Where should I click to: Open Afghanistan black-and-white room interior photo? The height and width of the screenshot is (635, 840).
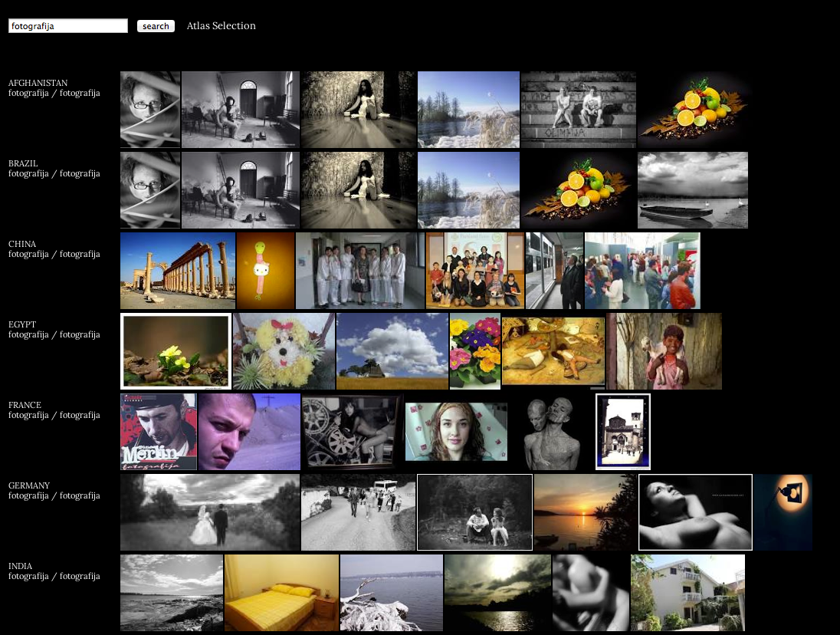tap(241, 110)
